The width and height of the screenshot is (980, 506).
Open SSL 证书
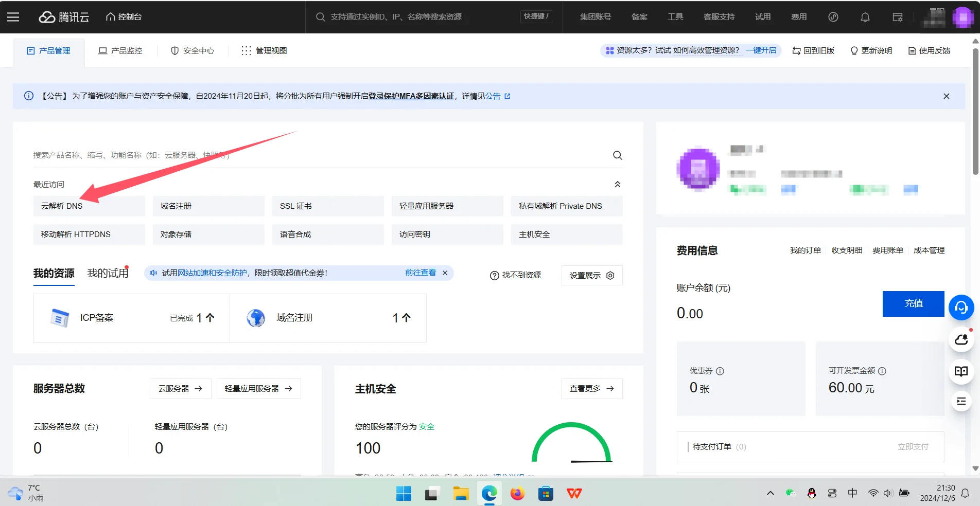[328, 206]
